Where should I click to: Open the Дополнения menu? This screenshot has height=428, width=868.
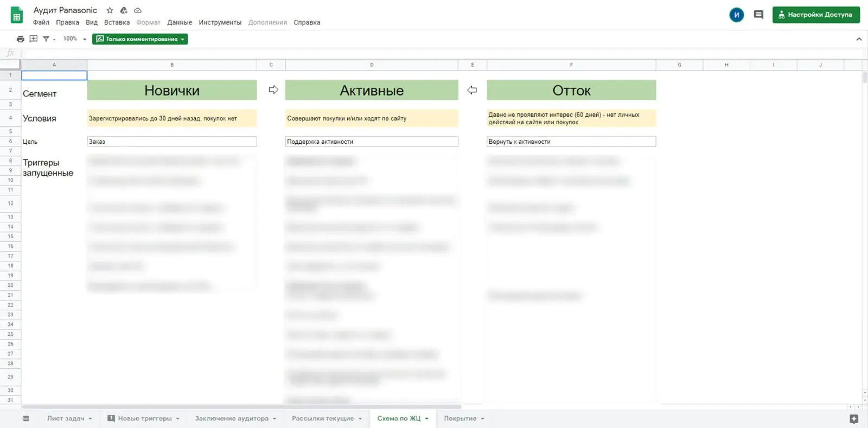click(267, 23)
